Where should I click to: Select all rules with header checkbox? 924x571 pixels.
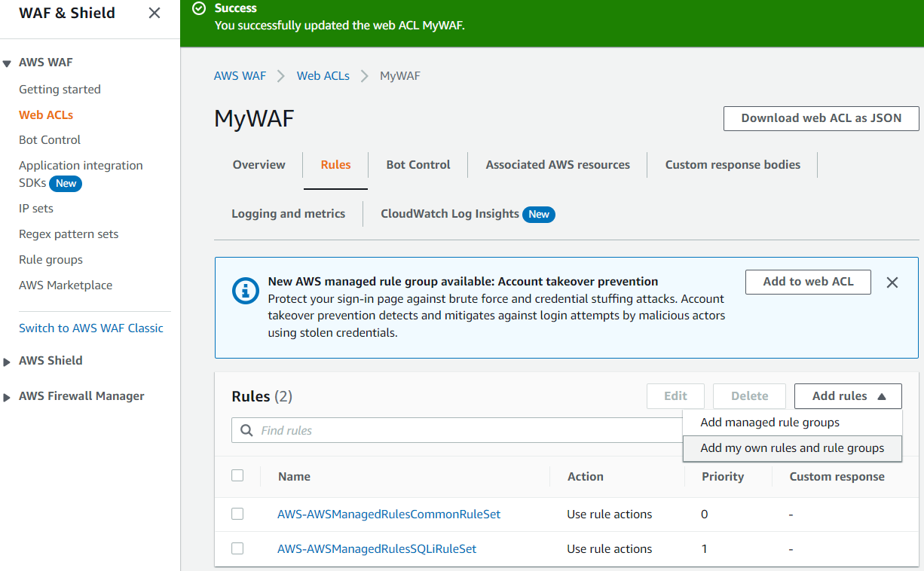pos(237,475)
